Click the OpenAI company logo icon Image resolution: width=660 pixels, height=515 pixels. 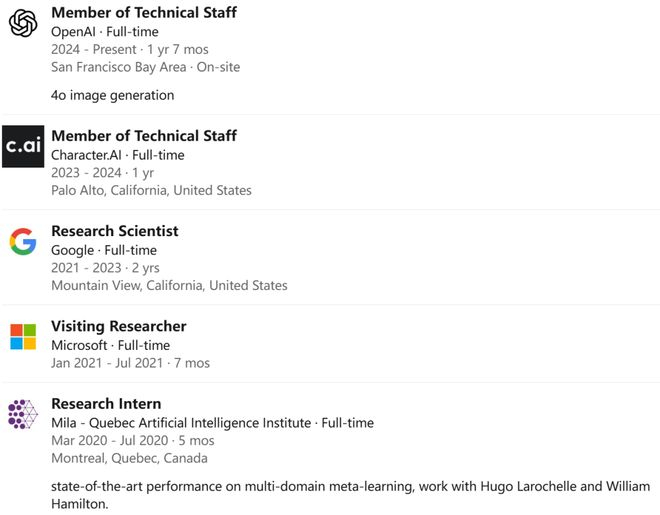[x=23, y=22]
